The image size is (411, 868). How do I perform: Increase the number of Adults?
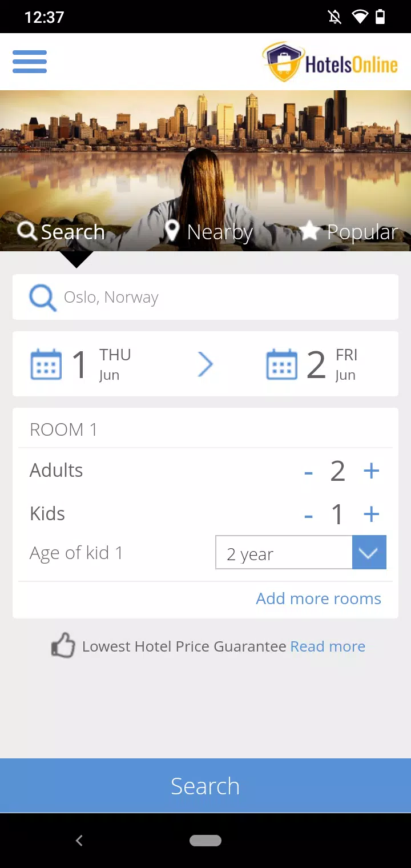tap(372, 471)
